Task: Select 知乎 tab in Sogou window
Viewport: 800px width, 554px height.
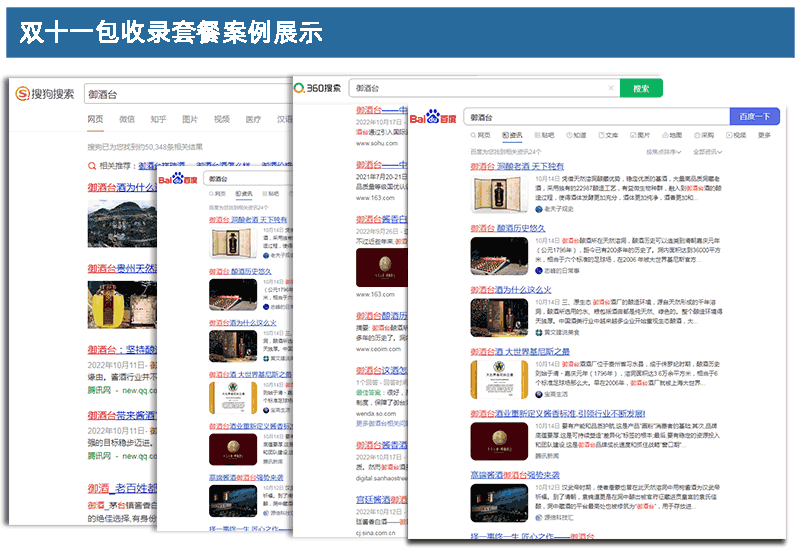Action: point(158,119)
